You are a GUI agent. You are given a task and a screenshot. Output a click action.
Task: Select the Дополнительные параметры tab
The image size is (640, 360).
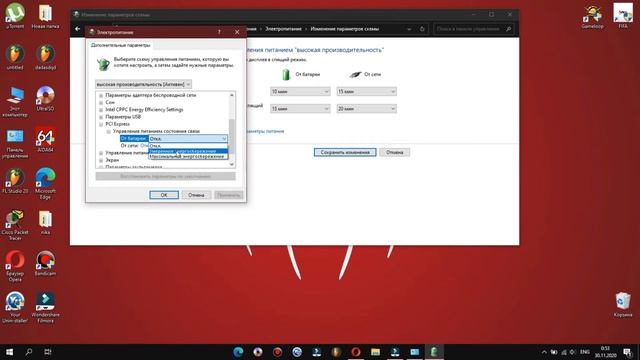pos(120,45)
